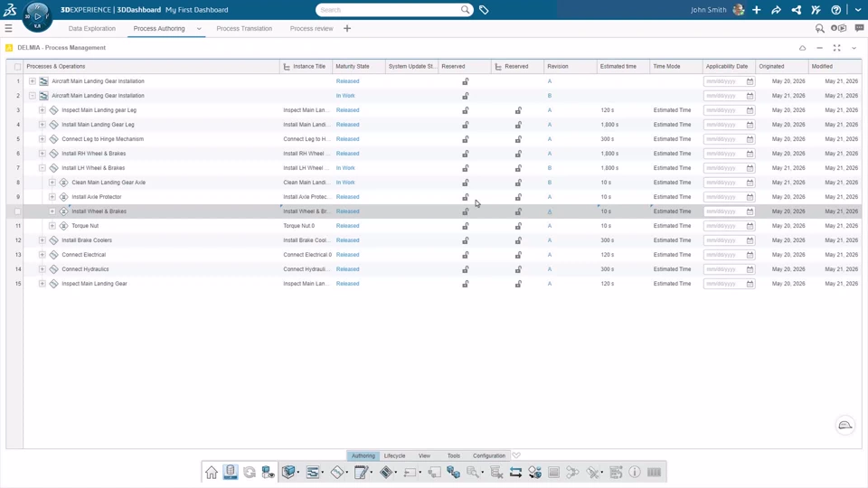Click the chat bubble icon at top right
The image size is (868, 488).
859,28
